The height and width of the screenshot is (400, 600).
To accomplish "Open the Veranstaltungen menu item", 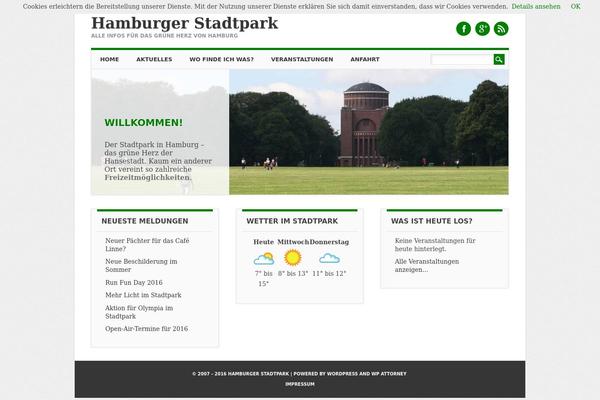I will click(x=302, y=59).
